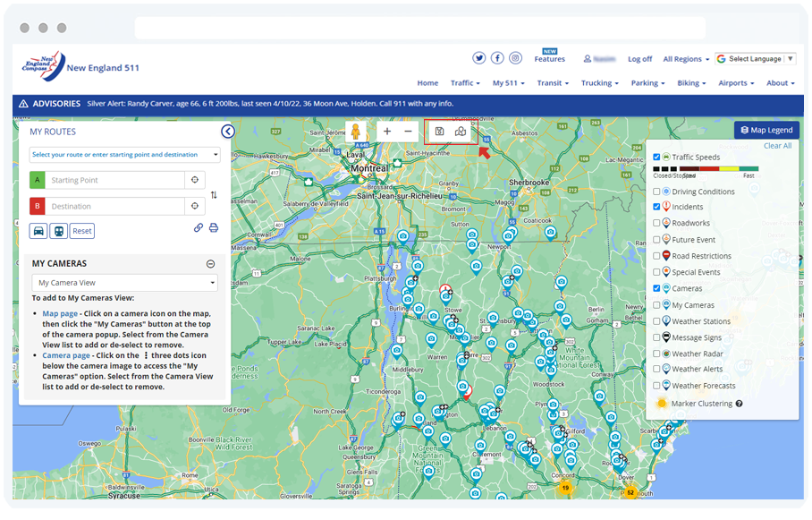Select the car driving mode icon
812x520 pixels.
pyautogui.click(x=38, y=230)
